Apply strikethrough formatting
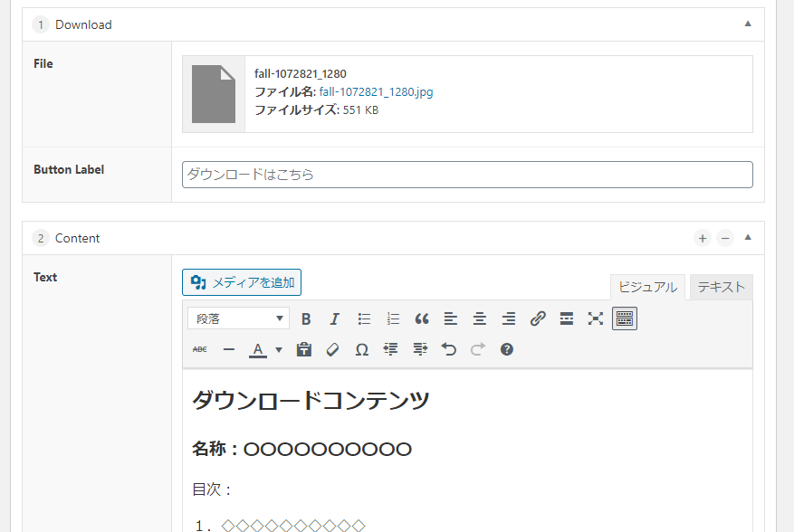794x532 pixels. (x=200, y=349)
